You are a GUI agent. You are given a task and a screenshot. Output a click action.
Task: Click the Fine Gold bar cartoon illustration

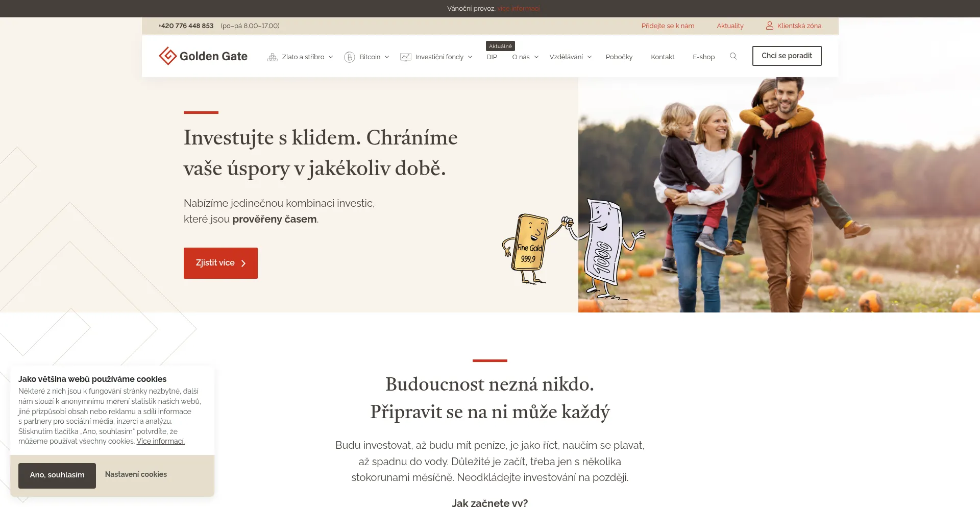[x=528, y=249]
